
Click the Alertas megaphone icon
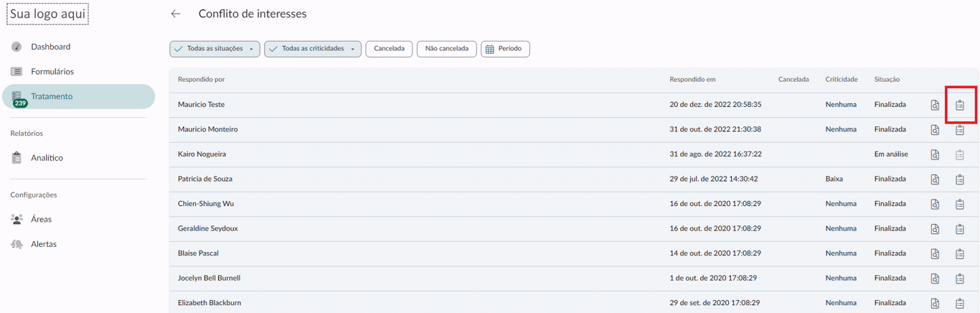(x=17, y=244)
